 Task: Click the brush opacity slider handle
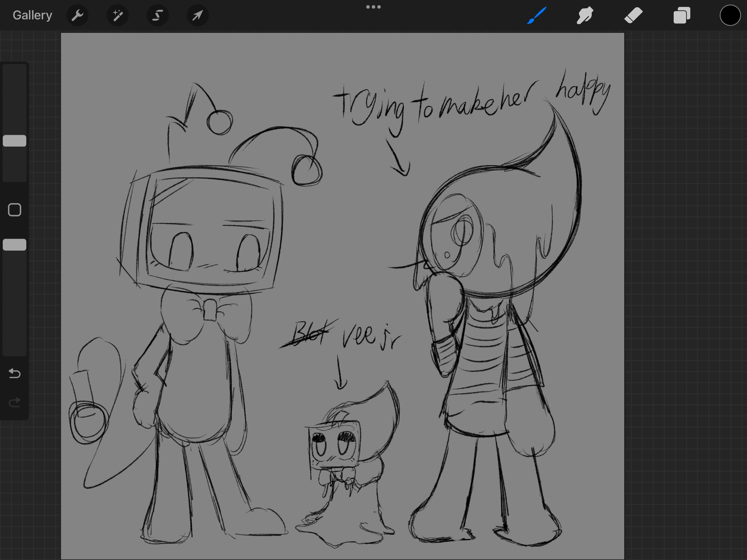(x=15, y=245)
